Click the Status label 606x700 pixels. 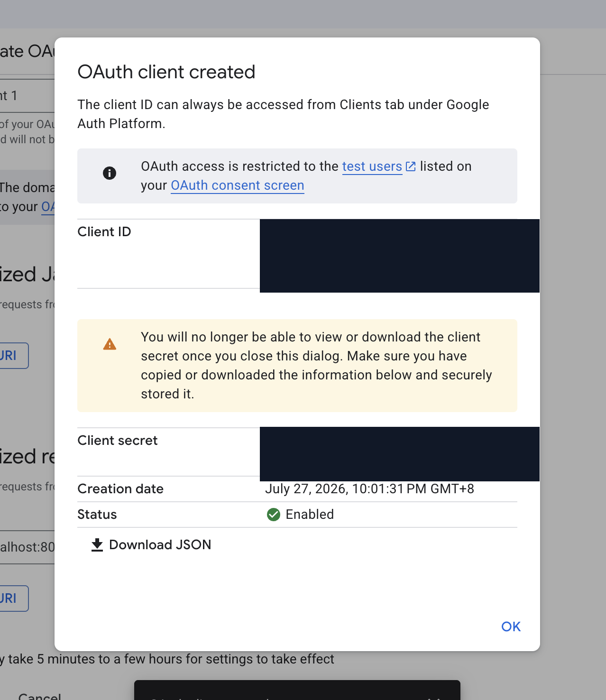pos(97,515)
